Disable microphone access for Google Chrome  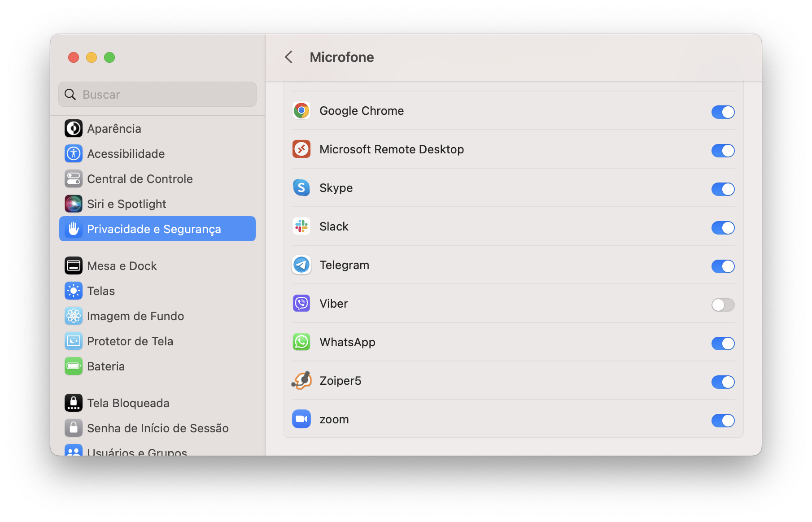click(x=723, y=112)
